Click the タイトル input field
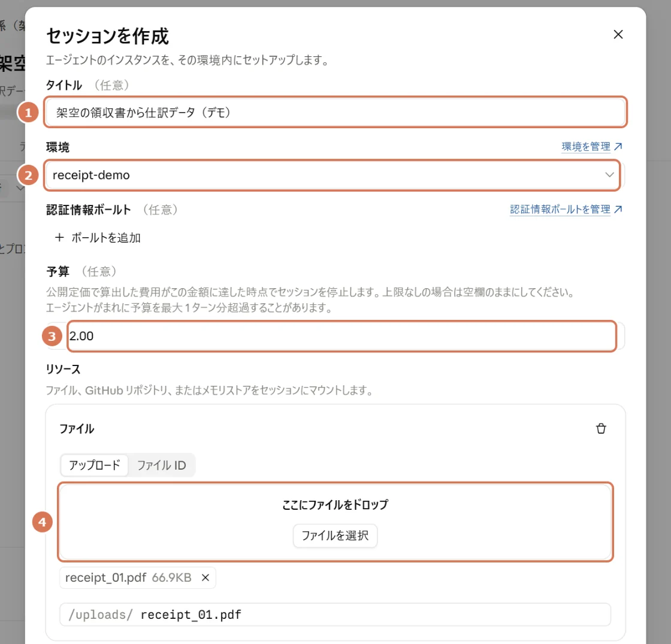The image size is (671, 644). pyautogui.click(x=335, y=113)
